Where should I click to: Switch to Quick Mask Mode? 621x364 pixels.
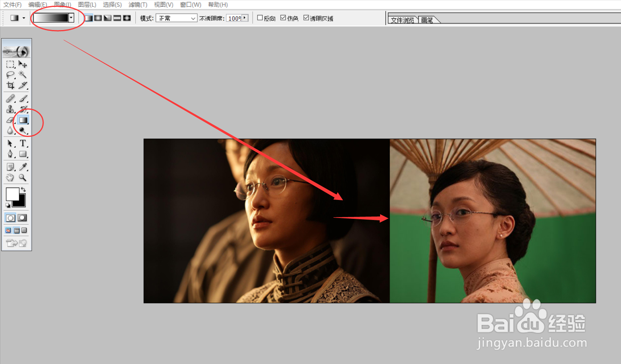[x=22, y=218]
